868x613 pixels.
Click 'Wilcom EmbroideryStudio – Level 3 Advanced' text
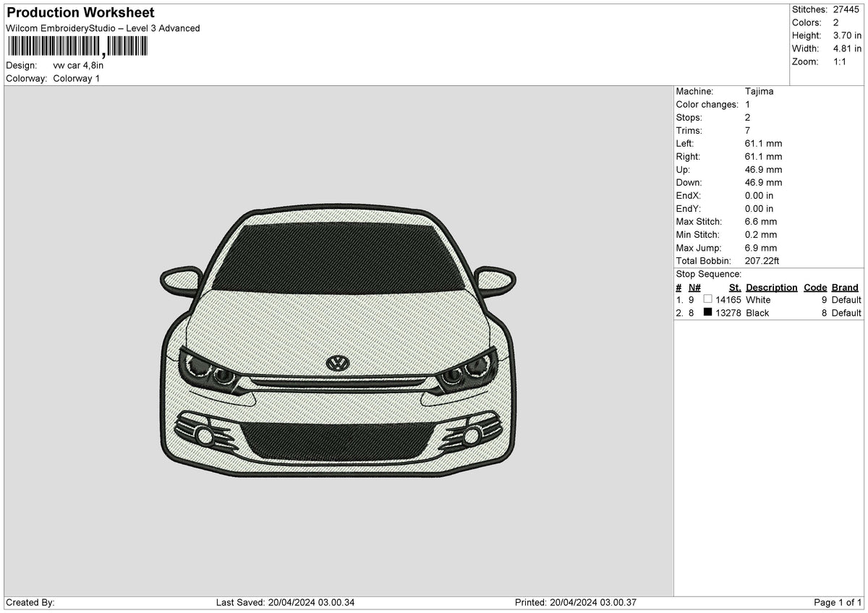pyautogui.click(x=103, y=28)
